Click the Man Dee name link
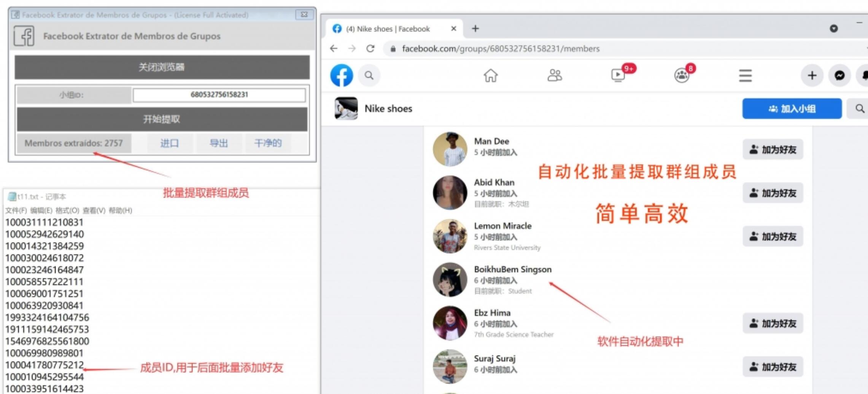868x394 pixels. tap(491, 141)
